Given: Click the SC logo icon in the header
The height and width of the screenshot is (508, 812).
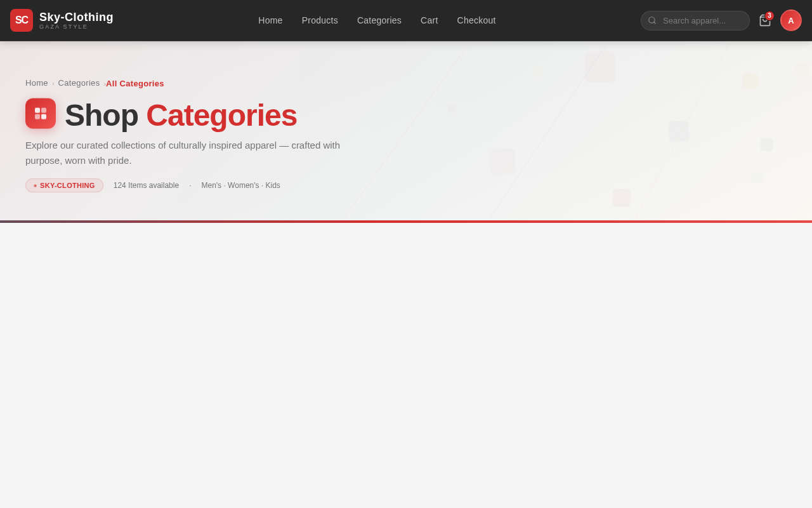Looking at the screenshot, I should point(21,20).
